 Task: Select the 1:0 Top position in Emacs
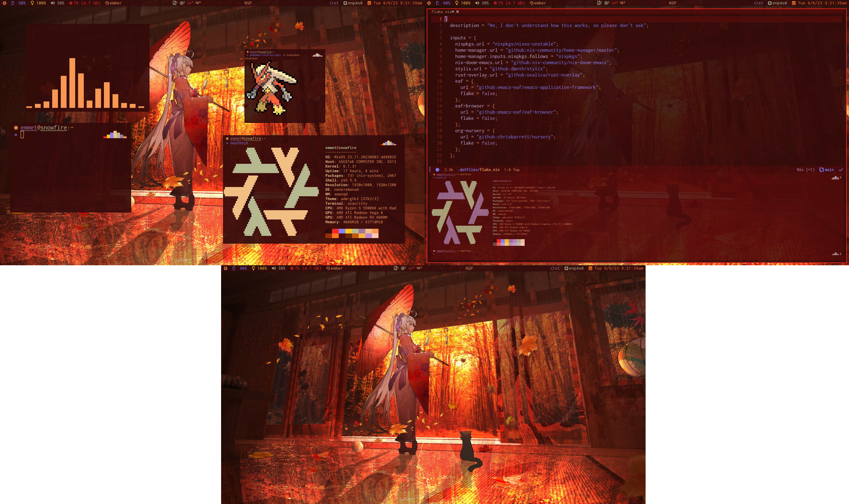pos(512,169)
